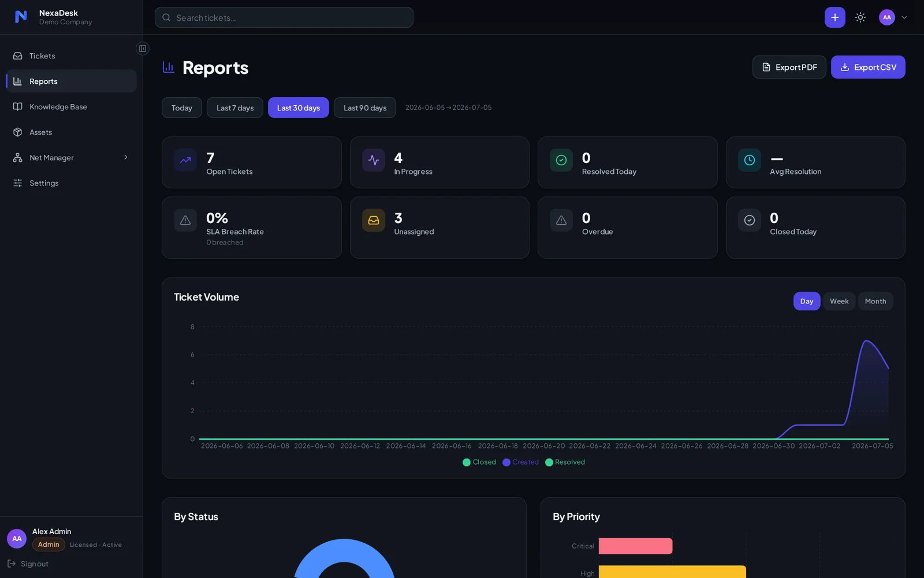
Task: Click the By Priority heading
Action: [x=576, y=517]
